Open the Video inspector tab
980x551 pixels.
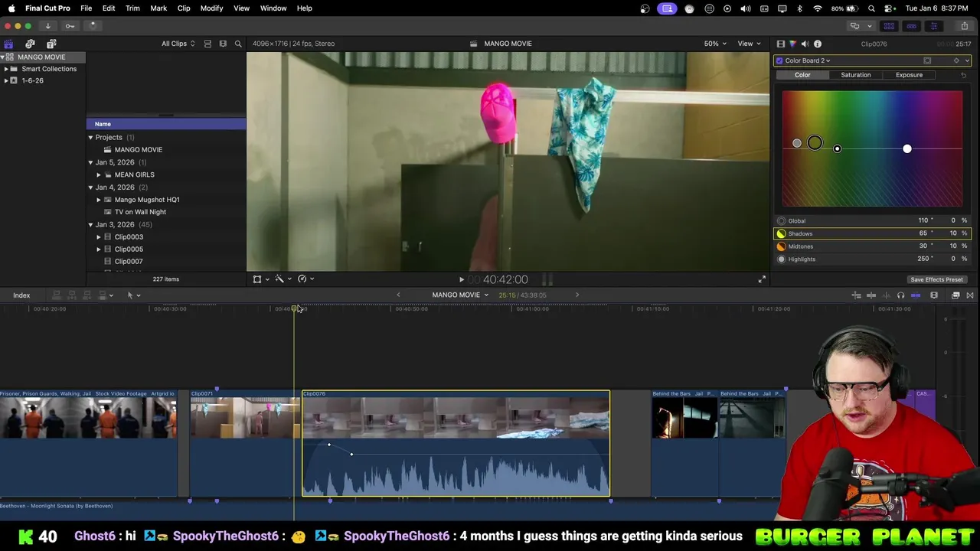click(x=780, y=44)
